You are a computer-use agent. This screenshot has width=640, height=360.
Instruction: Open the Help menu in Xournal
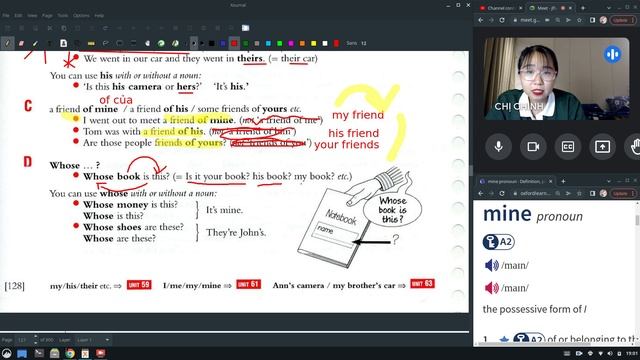point(99,16)
